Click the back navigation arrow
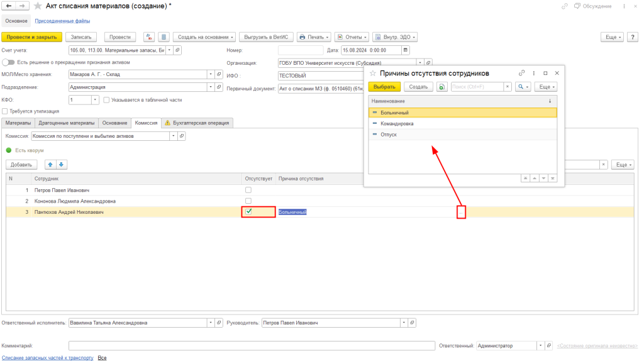Screen dimensions: 644x361 coord(9,6)
